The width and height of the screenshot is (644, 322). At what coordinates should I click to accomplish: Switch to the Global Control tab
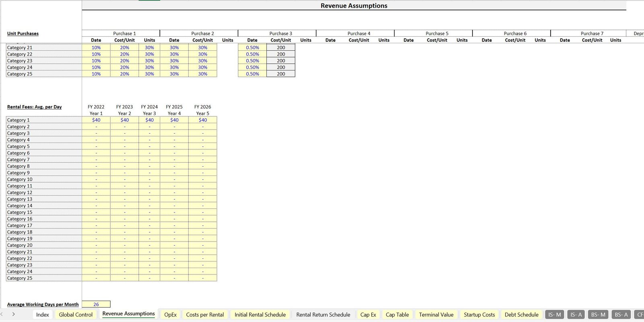[76, 315]
